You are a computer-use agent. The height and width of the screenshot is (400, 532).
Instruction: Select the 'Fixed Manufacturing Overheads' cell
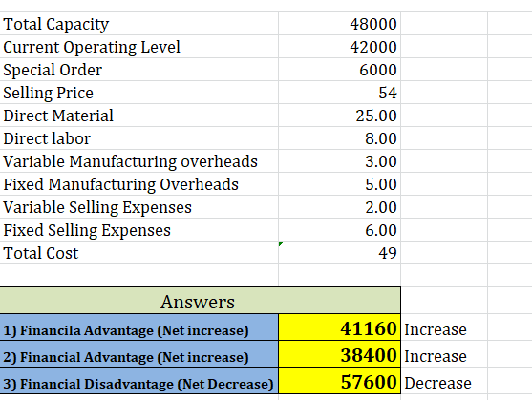(139, 184)
